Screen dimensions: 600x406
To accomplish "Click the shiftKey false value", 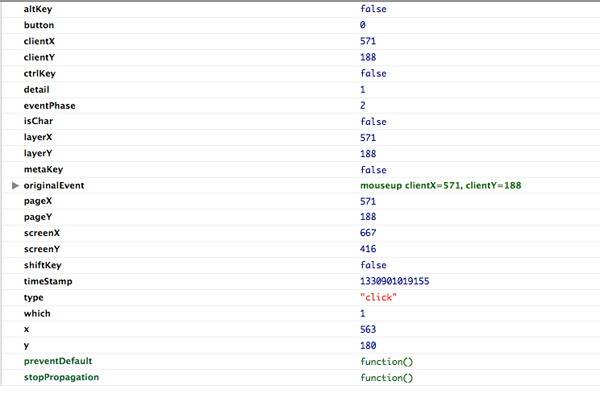I will tap(373, 265).
